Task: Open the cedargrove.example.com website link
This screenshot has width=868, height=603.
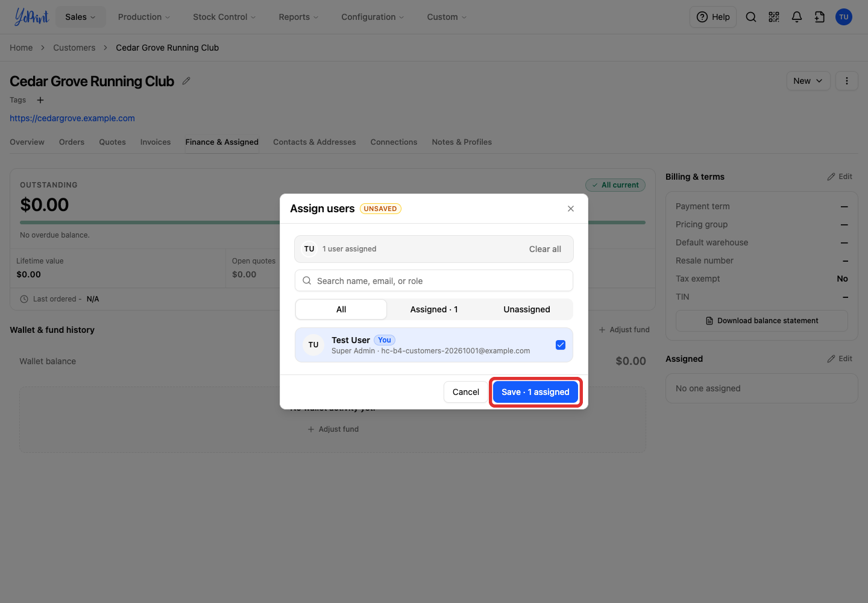Action: [72, 118]
